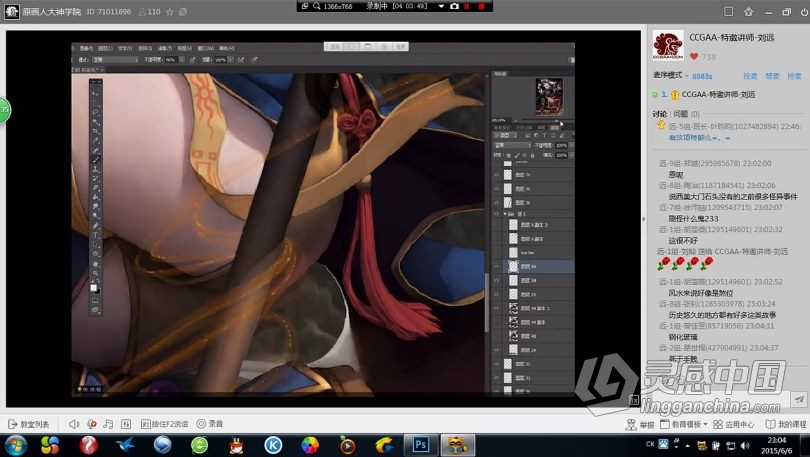Screen dimensions: 810x457
Task: Click the send message arrow button
Action: 799,399
